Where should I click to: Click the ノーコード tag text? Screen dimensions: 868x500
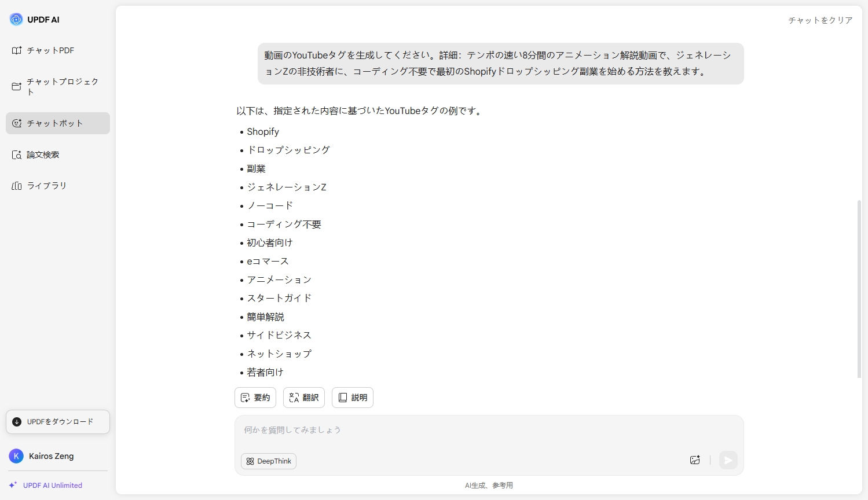(x=270, y=205)
